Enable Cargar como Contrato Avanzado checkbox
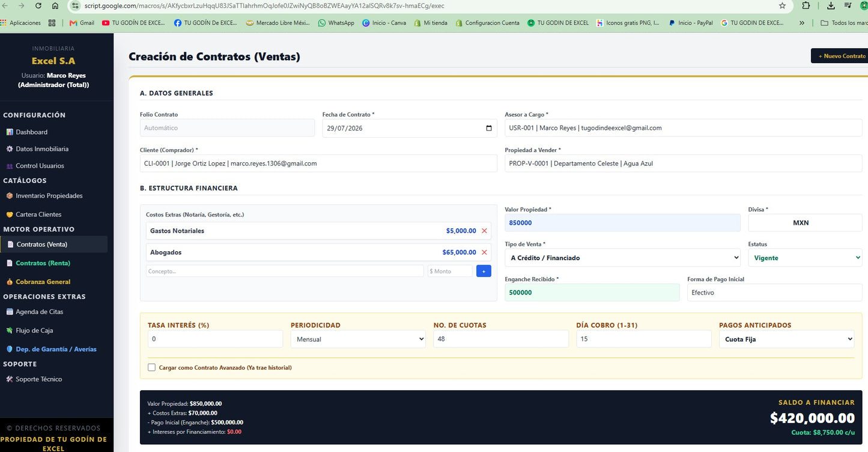The image size is (868, 452). point(151,367)
